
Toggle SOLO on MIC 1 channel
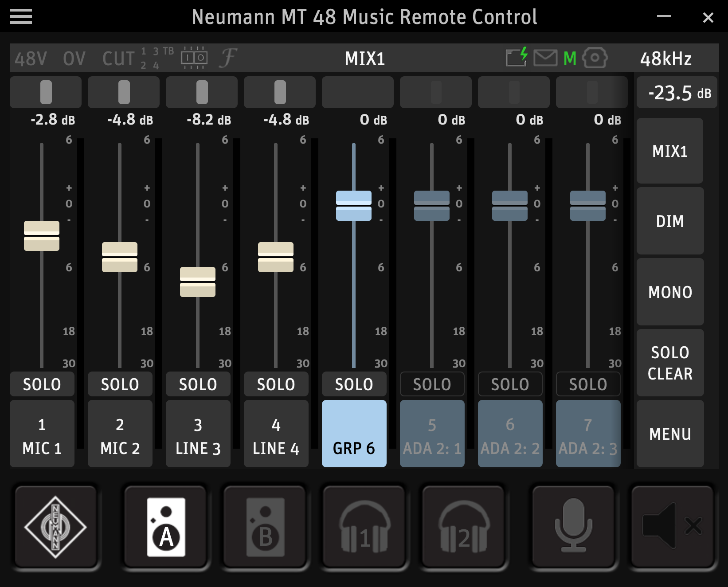click(42, 384)
